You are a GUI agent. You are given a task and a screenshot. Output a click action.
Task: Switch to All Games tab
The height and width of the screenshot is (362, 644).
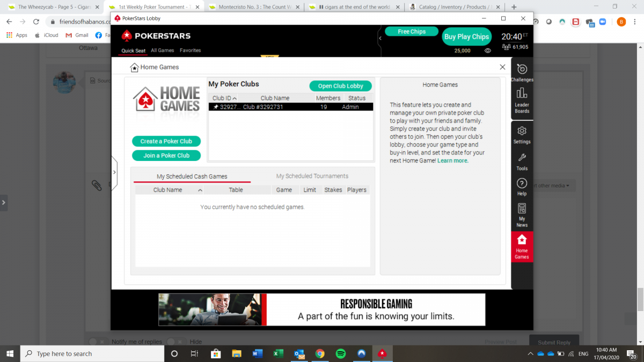click(163, 50)
